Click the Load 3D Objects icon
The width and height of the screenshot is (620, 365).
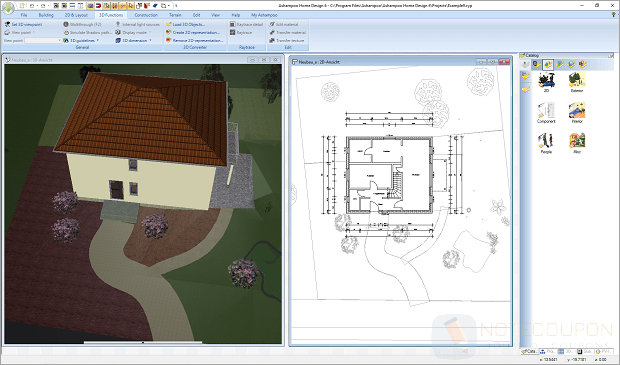(x=168, y=25)
